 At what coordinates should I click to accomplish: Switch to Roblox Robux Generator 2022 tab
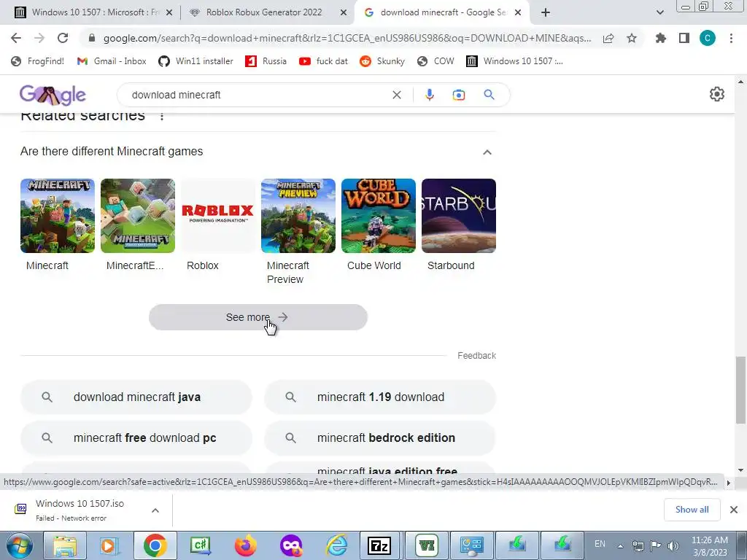pos(264,12)
